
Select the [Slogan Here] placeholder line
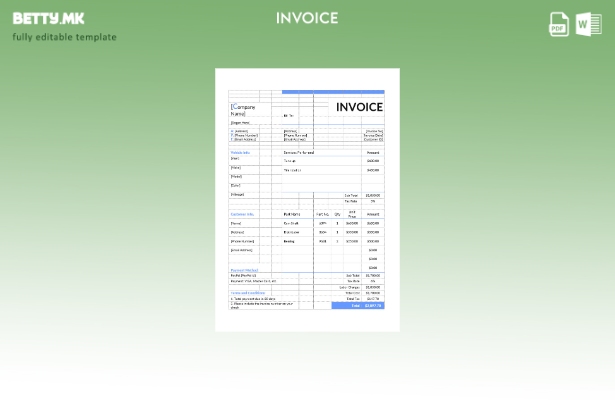tap(240, 123)
